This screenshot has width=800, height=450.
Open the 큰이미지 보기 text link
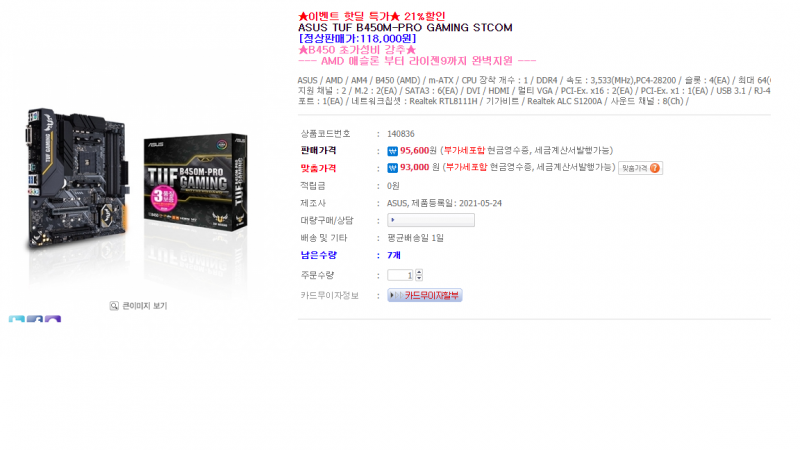tap(144, 306)
